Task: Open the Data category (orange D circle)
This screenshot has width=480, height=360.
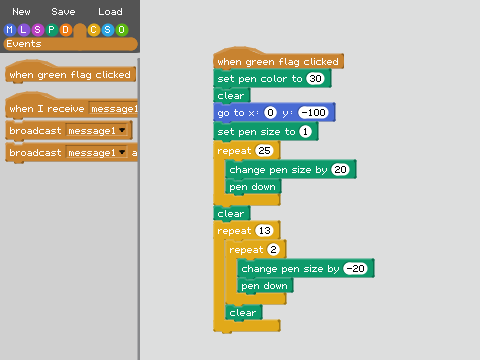Action: click(65, 30)
